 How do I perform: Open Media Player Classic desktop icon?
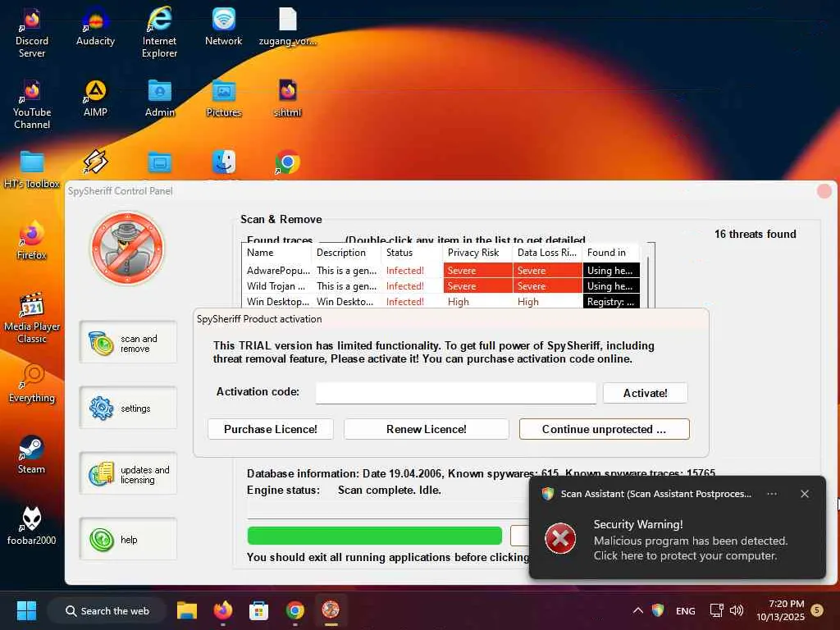click(32, 318)
